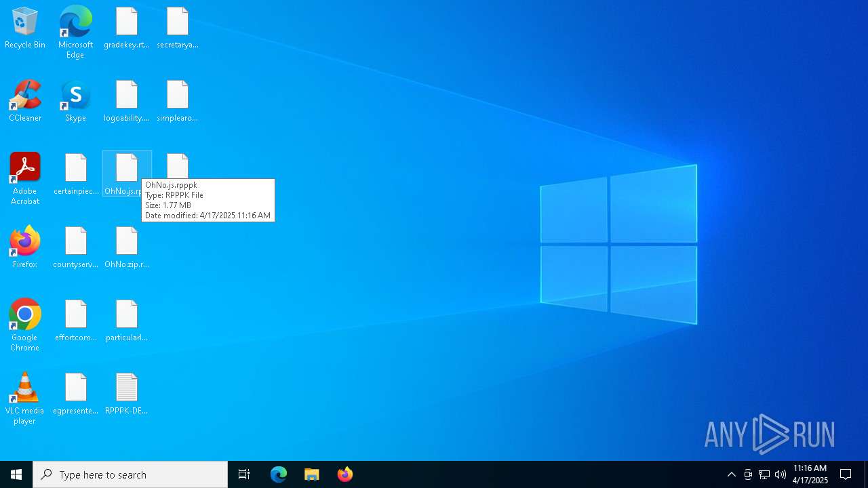The width and height of the screenshot is (868, 488).
Task: Select the effortcom... file icon
Action: (75, 321)
